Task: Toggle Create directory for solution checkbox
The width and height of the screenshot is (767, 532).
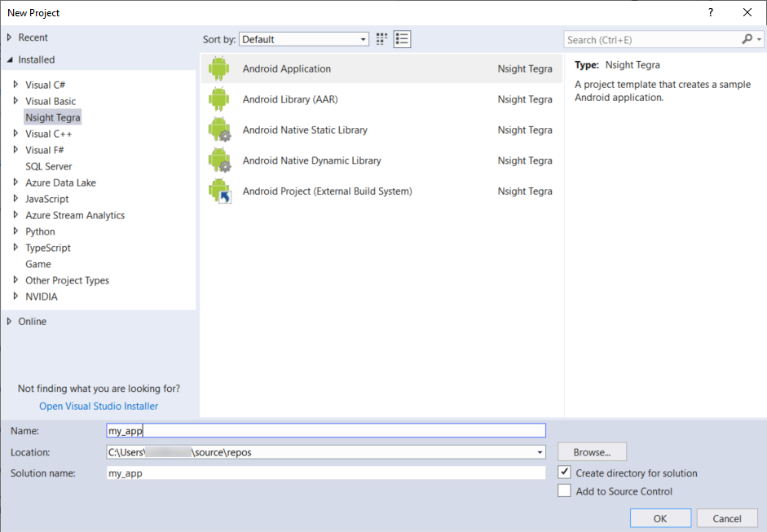Action: [564, 473]
